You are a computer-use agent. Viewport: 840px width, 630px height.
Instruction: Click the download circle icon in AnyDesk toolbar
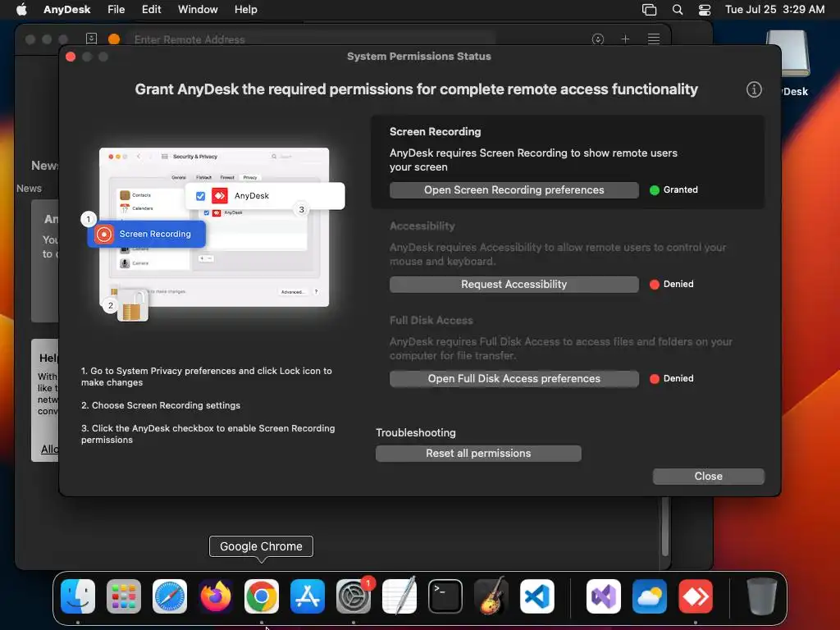(x=598, y=39)
